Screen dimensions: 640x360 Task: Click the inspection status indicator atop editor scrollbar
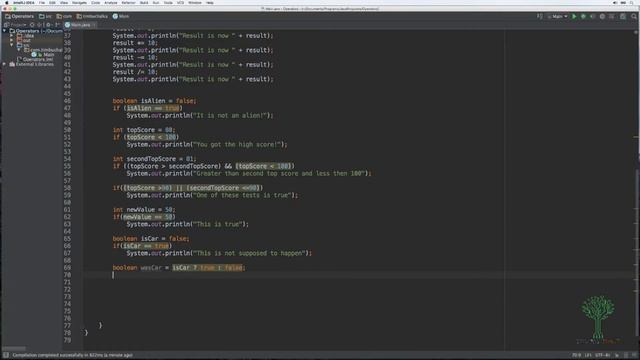tap(636, 31)
